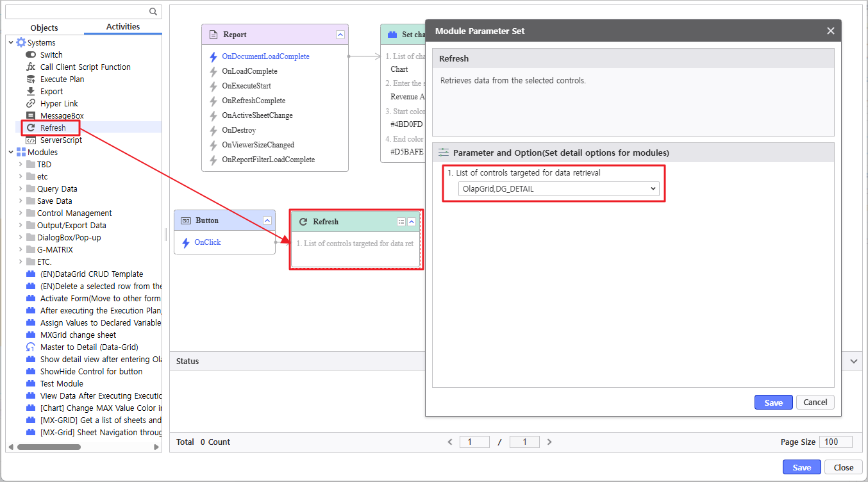Click the Export download icon
Screen dimensions: 868x482
click(x=31, y=92)
